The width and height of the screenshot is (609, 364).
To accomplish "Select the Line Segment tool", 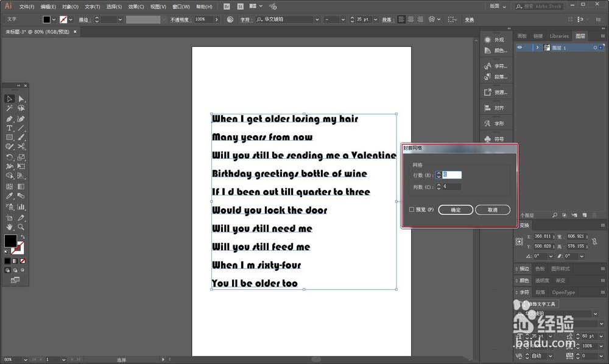I will coord(21,128).
